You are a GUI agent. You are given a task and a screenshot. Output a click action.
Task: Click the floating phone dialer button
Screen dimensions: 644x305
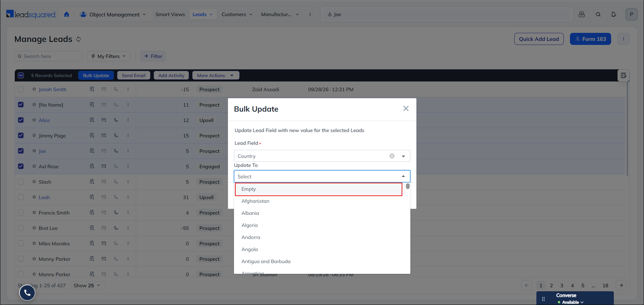tap(27, 293)
